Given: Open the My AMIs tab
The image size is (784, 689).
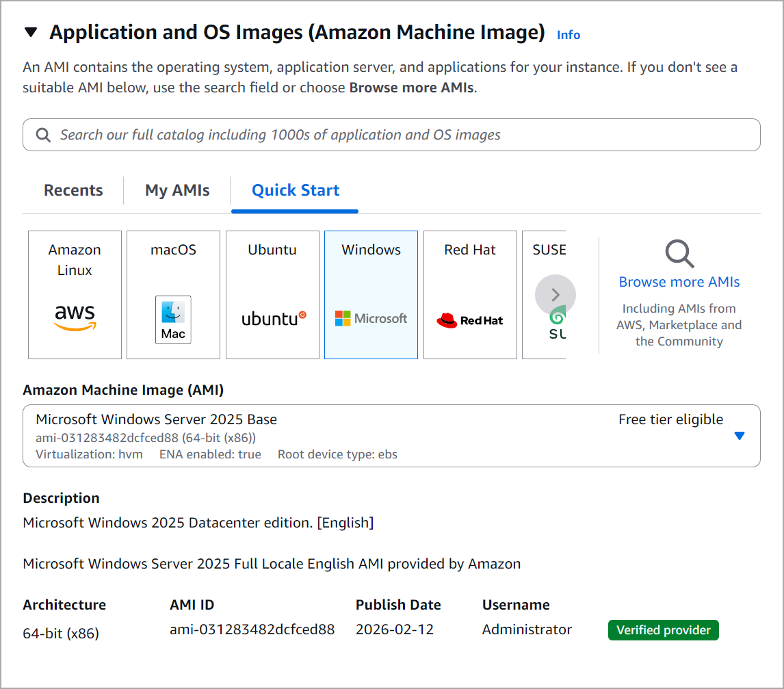Looking at the screenshot, I should pyautogui.click(x=177, y=190).
